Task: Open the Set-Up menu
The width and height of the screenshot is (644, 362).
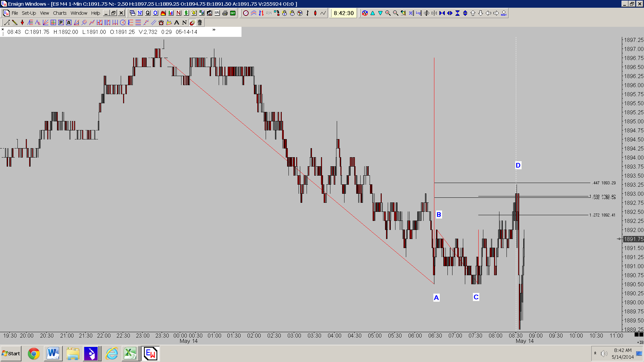Action: click(29, 13)
